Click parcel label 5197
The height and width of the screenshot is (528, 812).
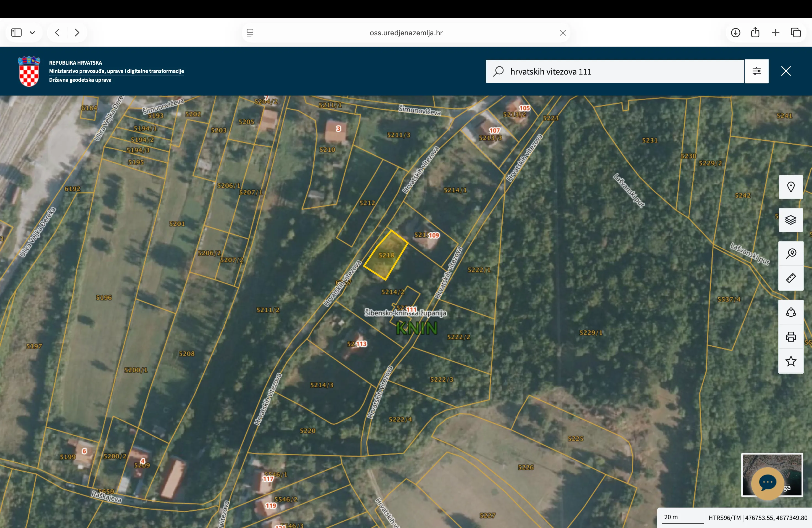pos(34,346)
